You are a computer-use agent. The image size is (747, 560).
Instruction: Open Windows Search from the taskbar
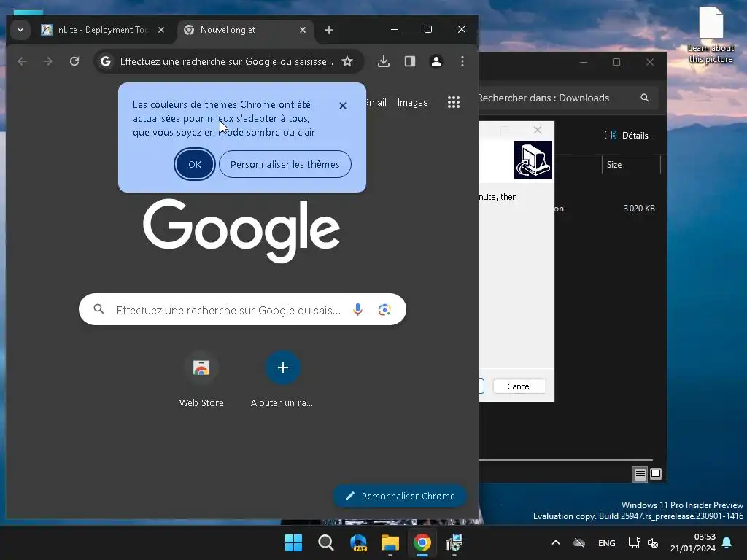click(x=326, y=542)
